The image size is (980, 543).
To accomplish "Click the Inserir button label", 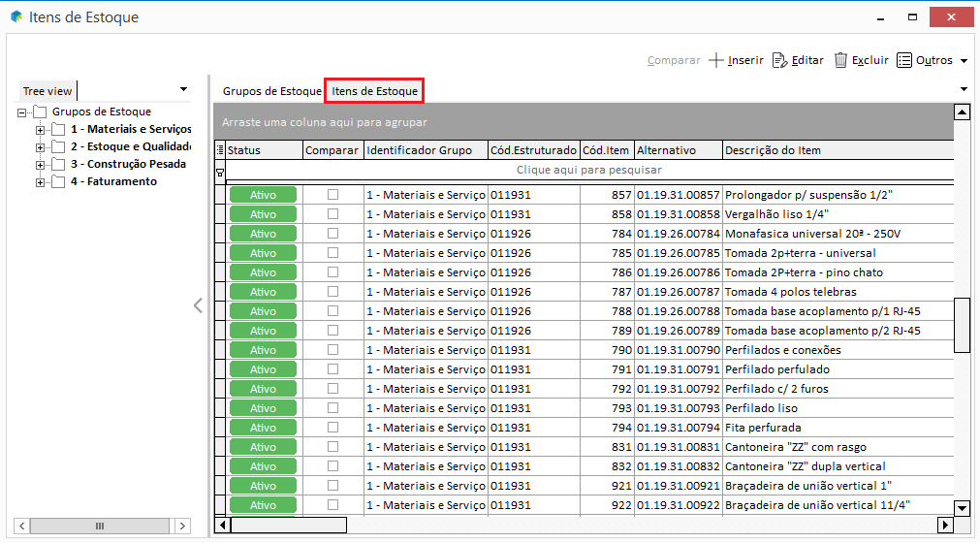I will coord(745,60).
